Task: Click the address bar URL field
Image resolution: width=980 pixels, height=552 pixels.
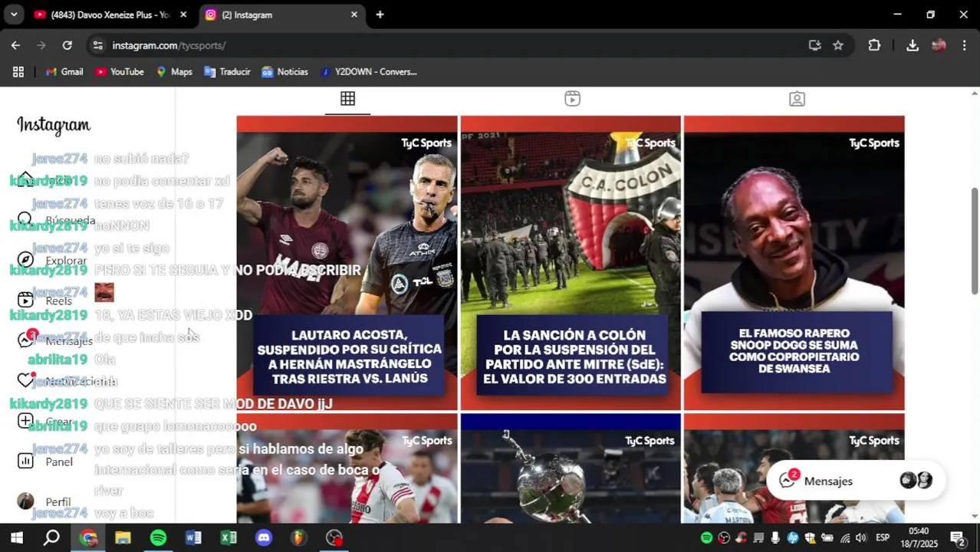Action: [x=452, y=45]
